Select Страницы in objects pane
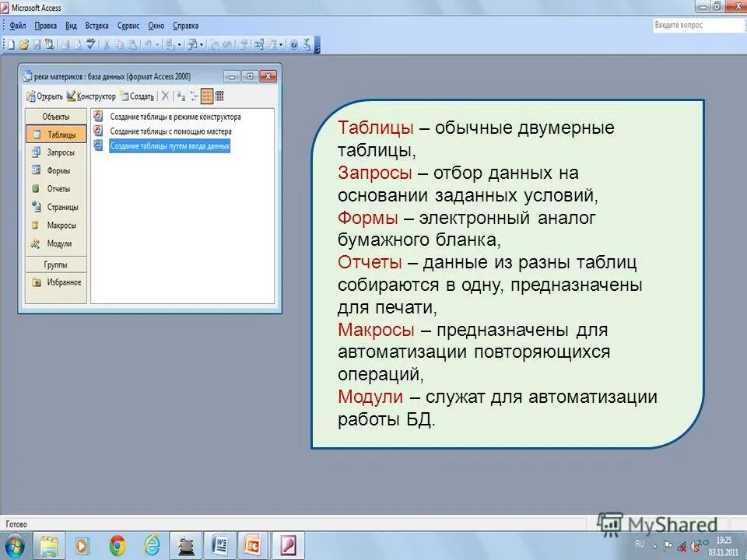Viewport: 747px width, 560px height. click(x=56, y=207)
